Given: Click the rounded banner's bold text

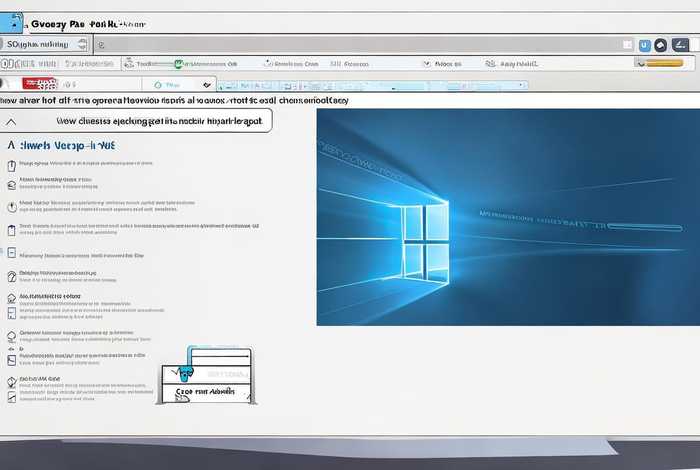Looking at the screenshot, I should click(x=159, y=121).
